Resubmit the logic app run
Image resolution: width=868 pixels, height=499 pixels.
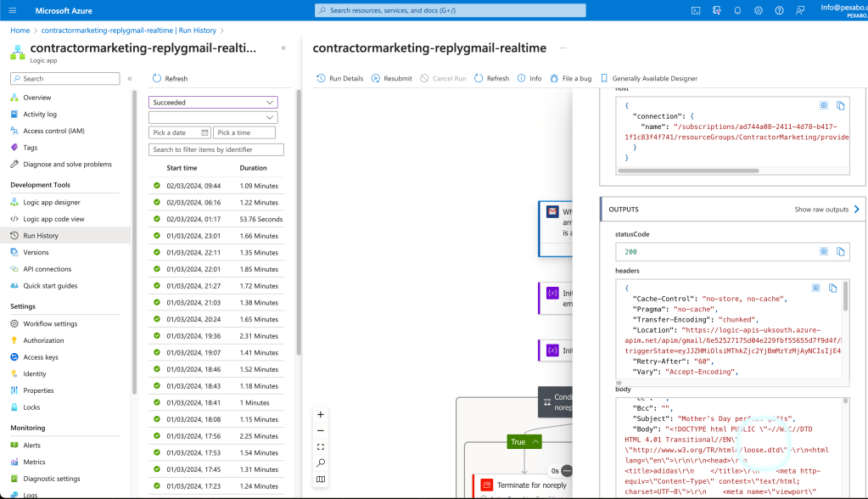click(391, 79)
